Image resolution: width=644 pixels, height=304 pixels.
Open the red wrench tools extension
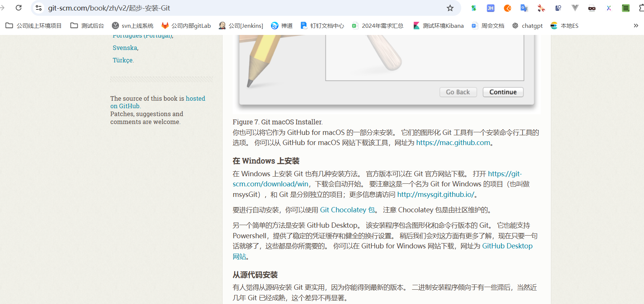pos(541,8)
